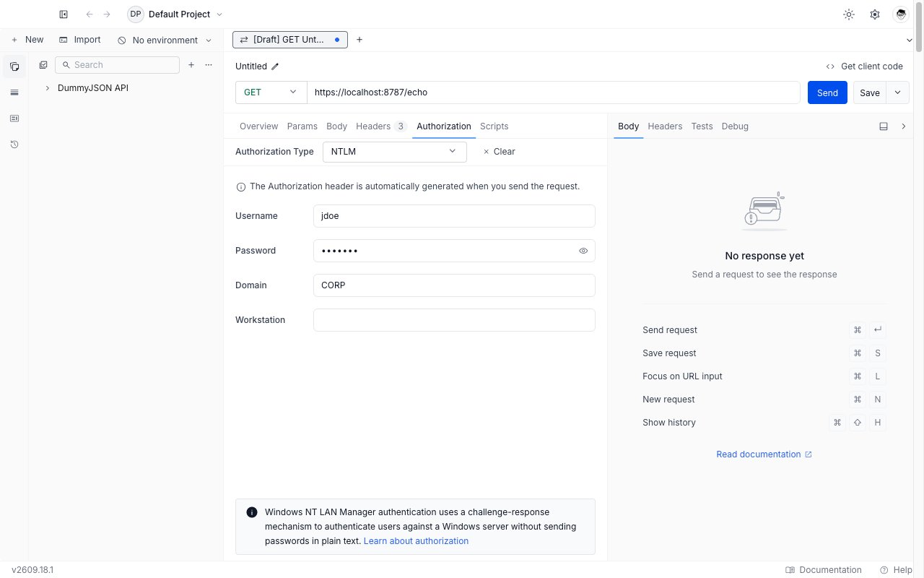924x578 pixels.
Task: Open Default Project dropdown
Action: pos(175,14)
